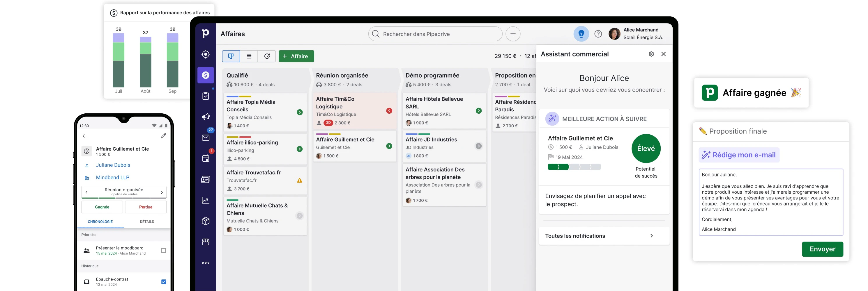Click Affaire Guillemet et Cie title in assistant
The image size is (868, 291).
(580, 138)
